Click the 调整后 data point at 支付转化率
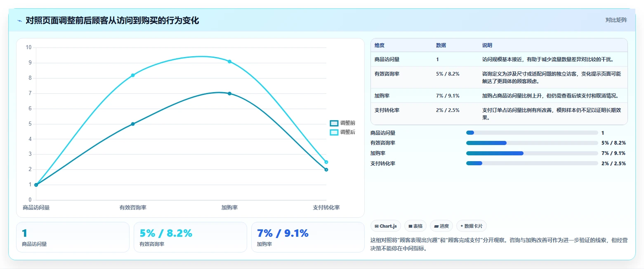Image resolution: width=644 pixels, height=269 pixels. (x=326, y=162)
